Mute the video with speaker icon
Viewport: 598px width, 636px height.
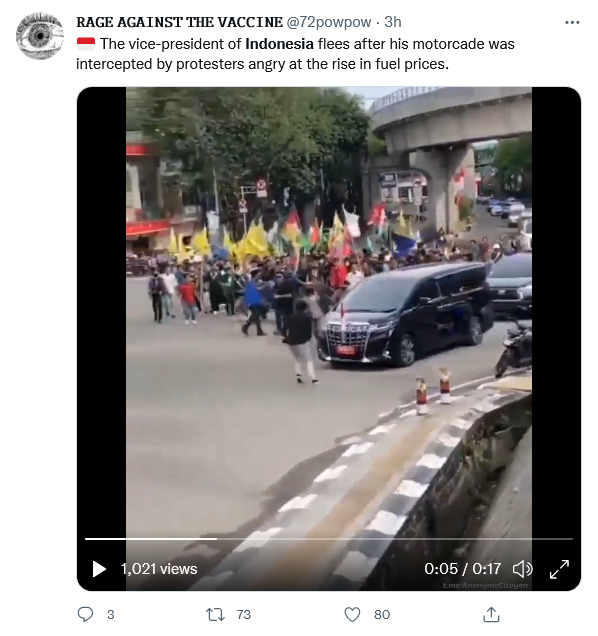click(x=522, y=569)
